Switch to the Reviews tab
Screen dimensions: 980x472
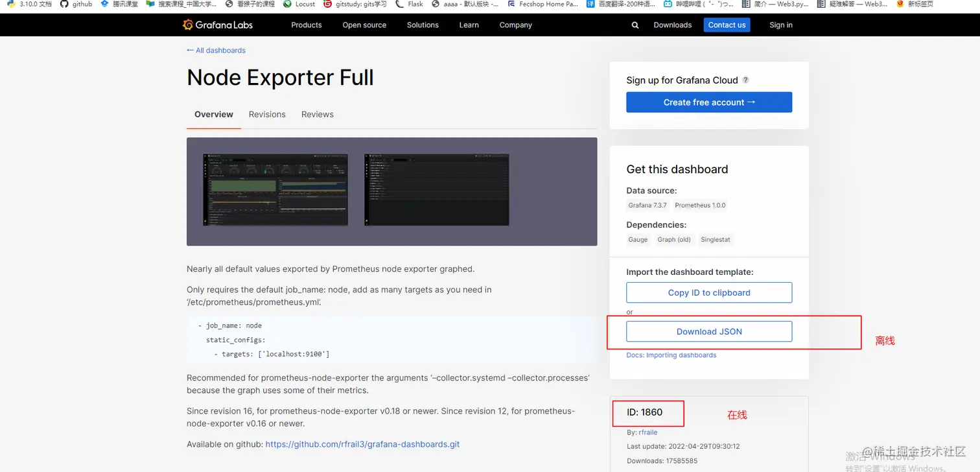pos(318,115)
